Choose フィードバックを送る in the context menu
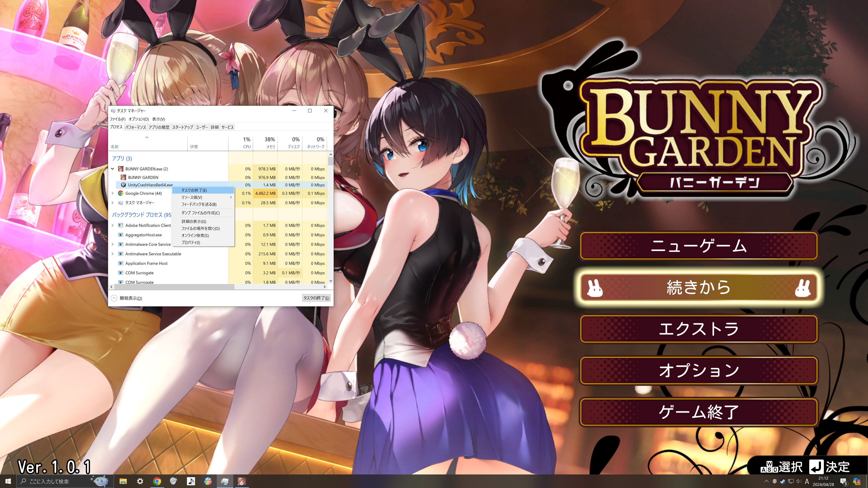 [x=203, y=204]
